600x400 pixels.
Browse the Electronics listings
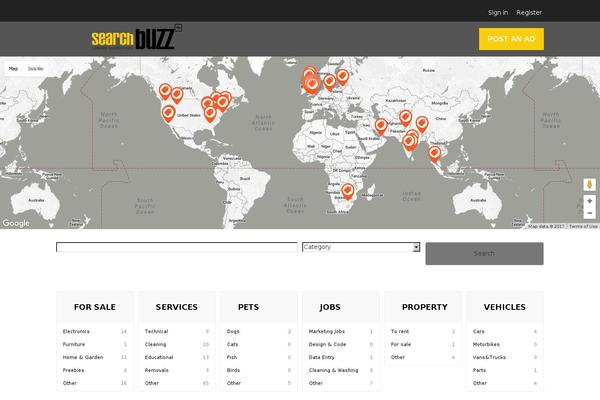[x=76, y=331]
